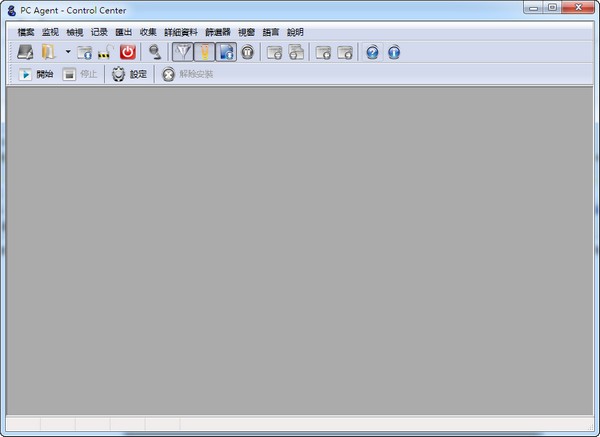The width and height of the screenshot is (600, 437).
Task: Click the round pause icon
Action: pyautogui.click(x=248, y=52)
